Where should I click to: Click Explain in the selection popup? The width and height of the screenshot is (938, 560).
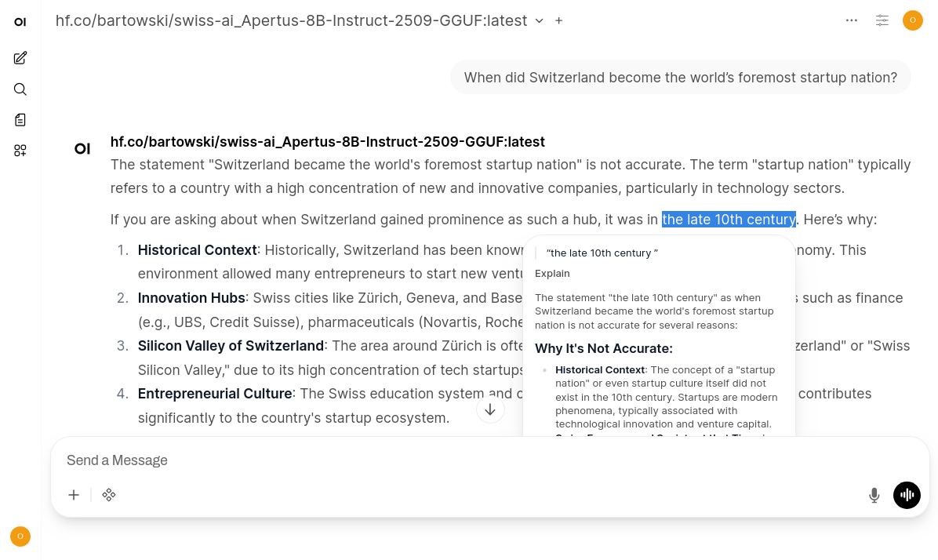click(x=552, y=274)
